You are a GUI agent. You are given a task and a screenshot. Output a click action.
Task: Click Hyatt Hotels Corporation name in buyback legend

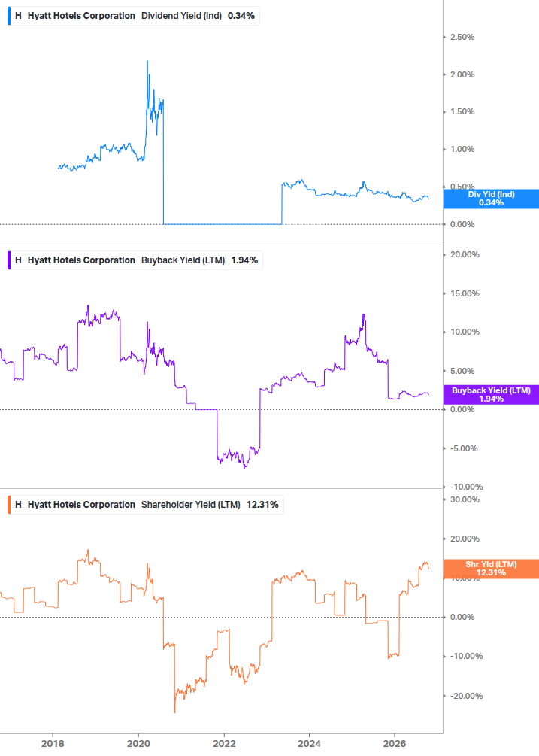point(81,260)
